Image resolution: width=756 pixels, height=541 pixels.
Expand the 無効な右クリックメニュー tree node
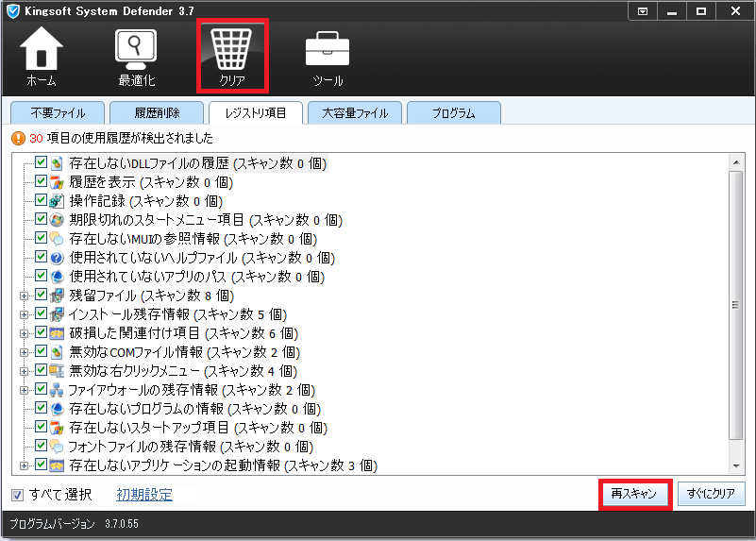coord(24,370)
